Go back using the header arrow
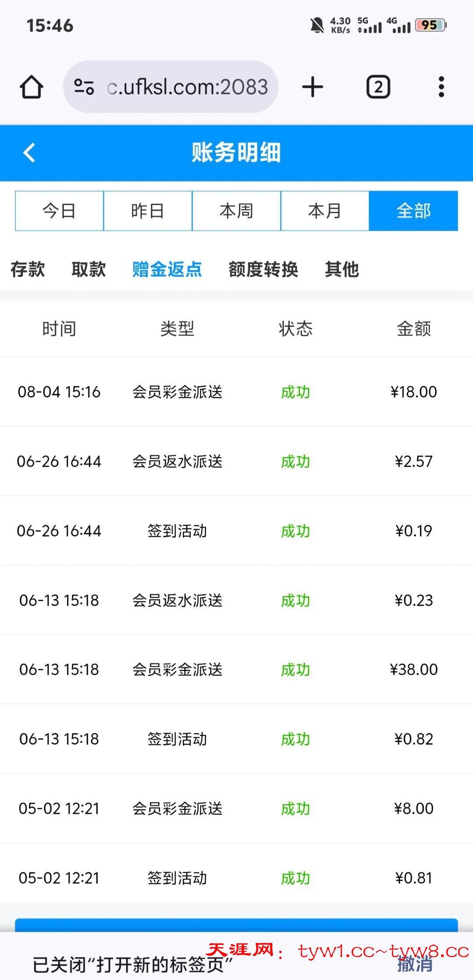This screenshot has width=473, height=980. pyautogui.click(x=29, y=153)
